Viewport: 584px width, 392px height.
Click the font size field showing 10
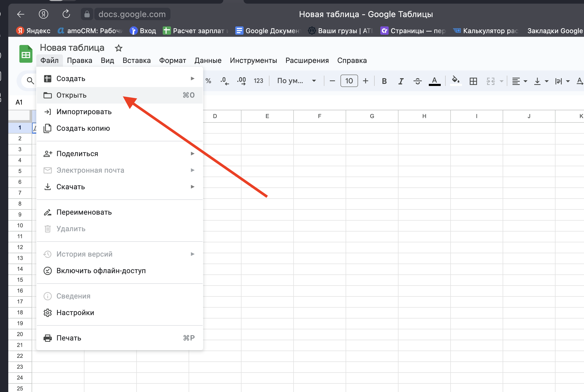[x=349, y=81]
